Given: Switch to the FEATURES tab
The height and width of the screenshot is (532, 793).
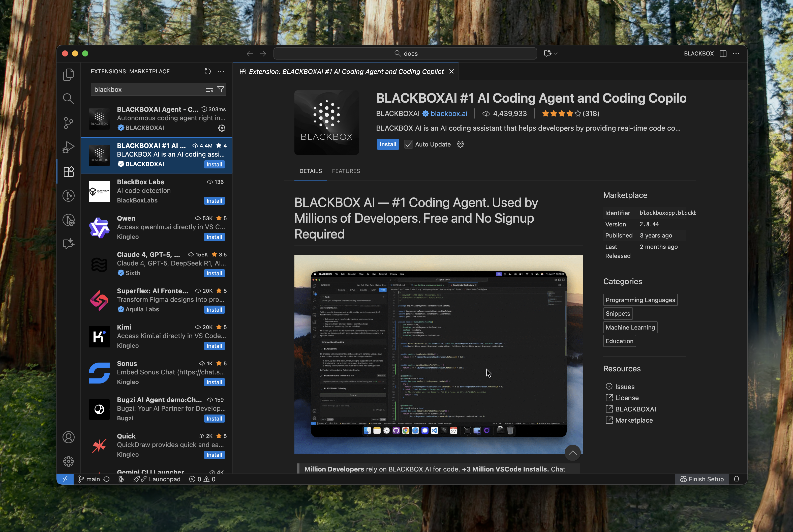Looking at the screenshot, I should (x=346, y=171).
